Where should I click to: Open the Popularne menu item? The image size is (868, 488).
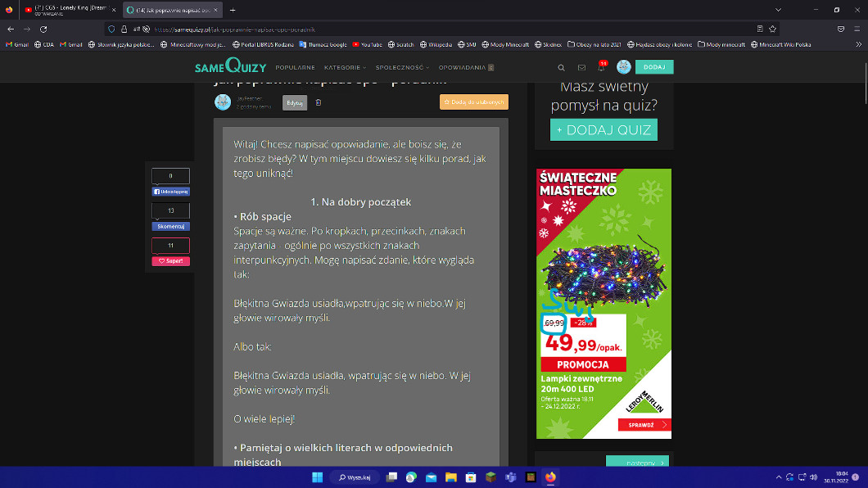tap(296, 68)
